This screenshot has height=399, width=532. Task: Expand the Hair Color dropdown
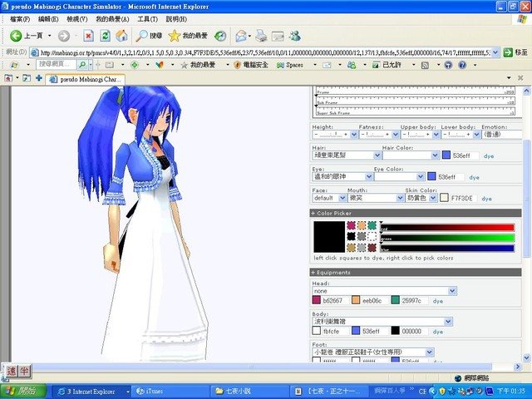click(x=436, y=155)
